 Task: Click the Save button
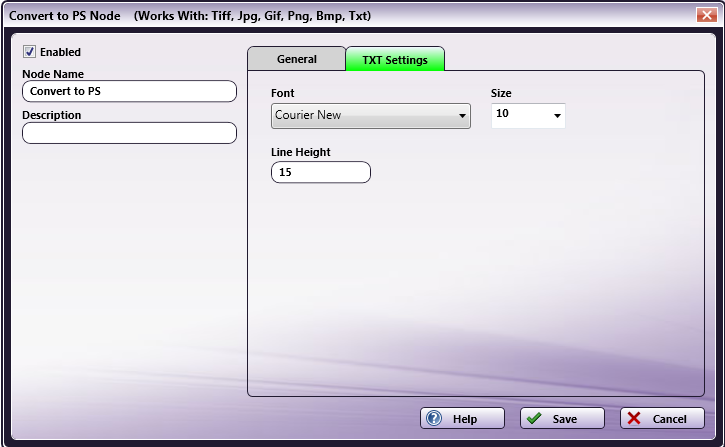[x=562, y=418]
